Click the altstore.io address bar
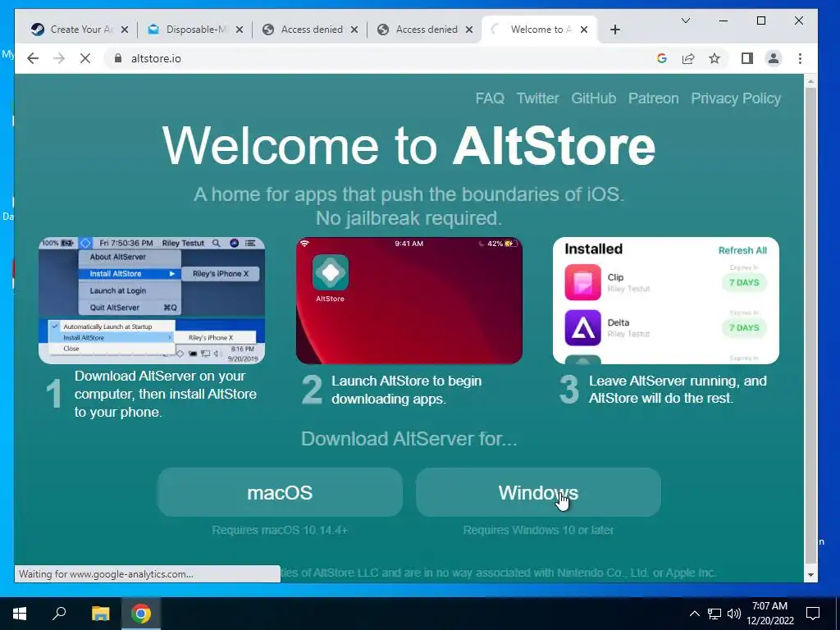Screen dimensions: 840x630 coord(375,58)
